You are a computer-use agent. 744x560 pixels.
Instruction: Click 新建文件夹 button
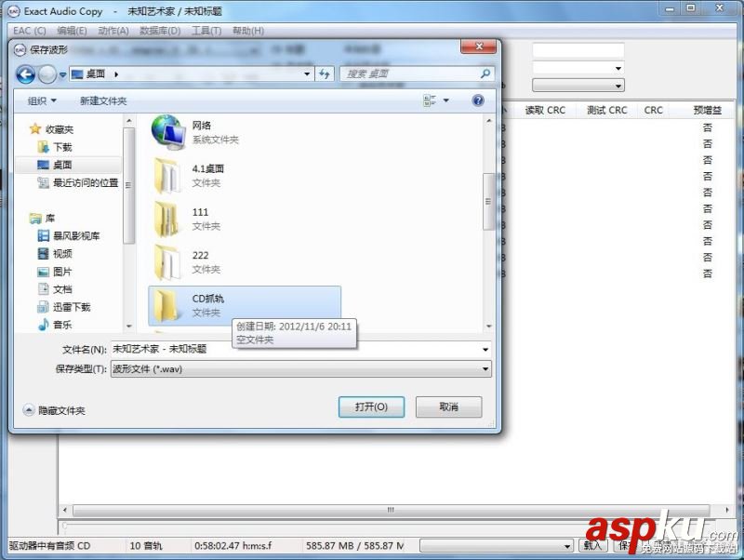click(103, 100)
